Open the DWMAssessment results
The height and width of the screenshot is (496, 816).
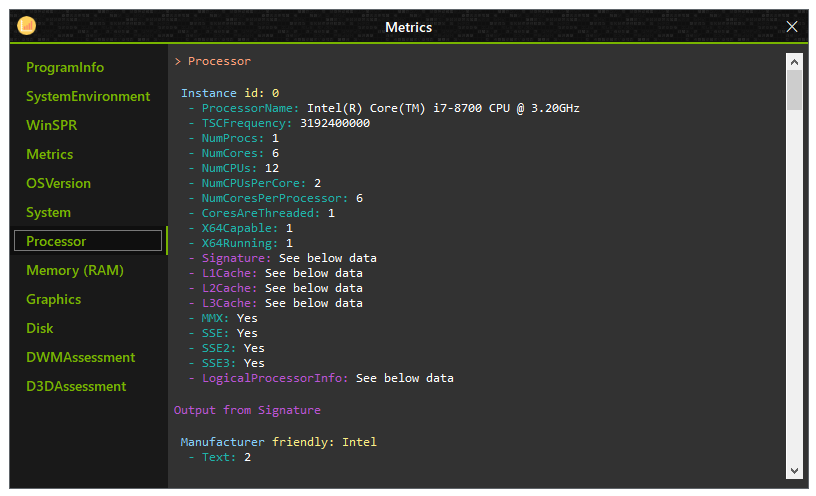coord(81,358)
